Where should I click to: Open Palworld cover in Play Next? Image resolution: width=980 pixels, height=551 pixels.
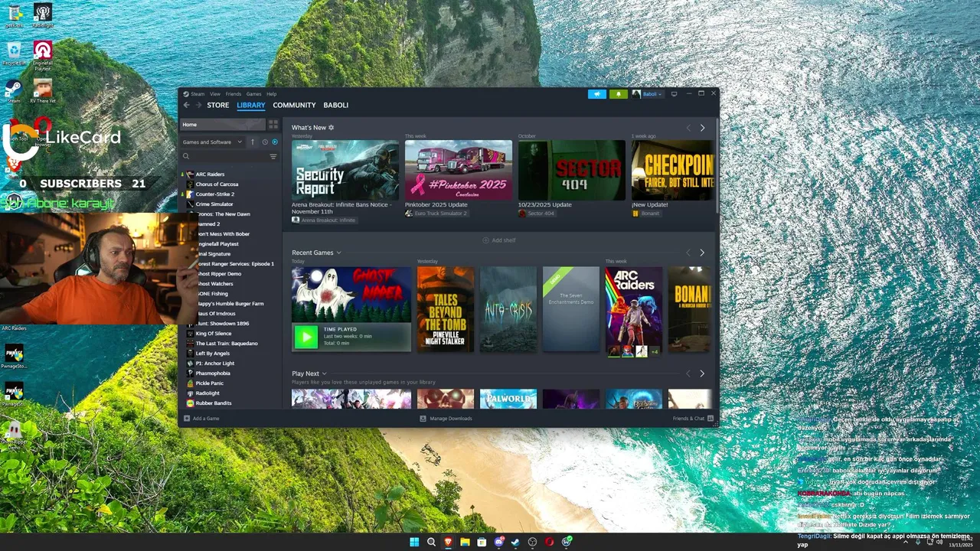pyautogui.click(x=508, y=399)
